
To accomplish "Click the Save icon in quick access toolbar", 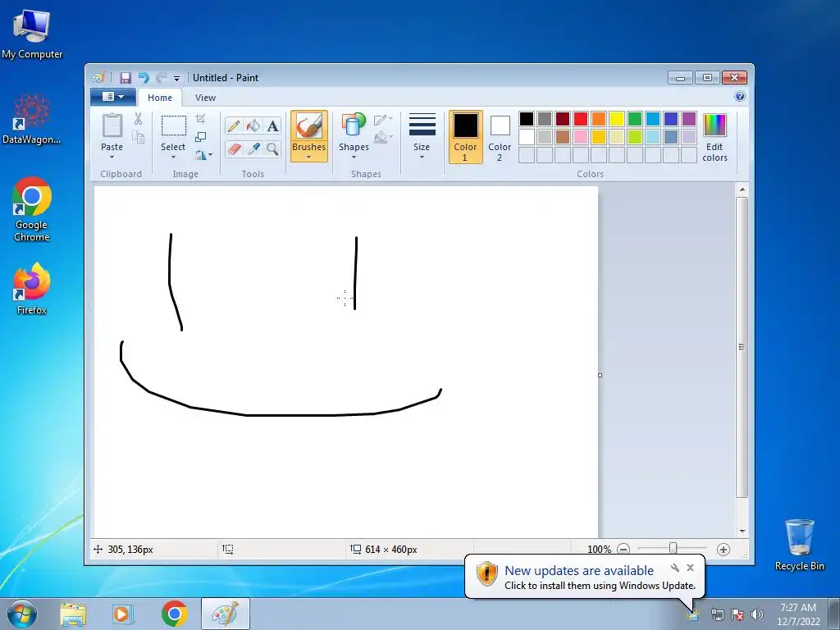I will click(125, 78).
